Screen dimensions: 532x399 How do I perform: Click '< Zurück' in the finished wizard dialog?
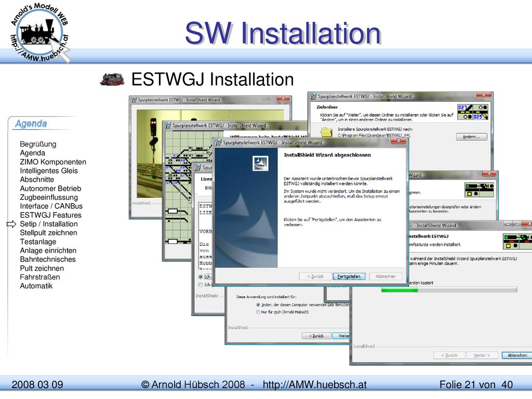tap(315, 276)
